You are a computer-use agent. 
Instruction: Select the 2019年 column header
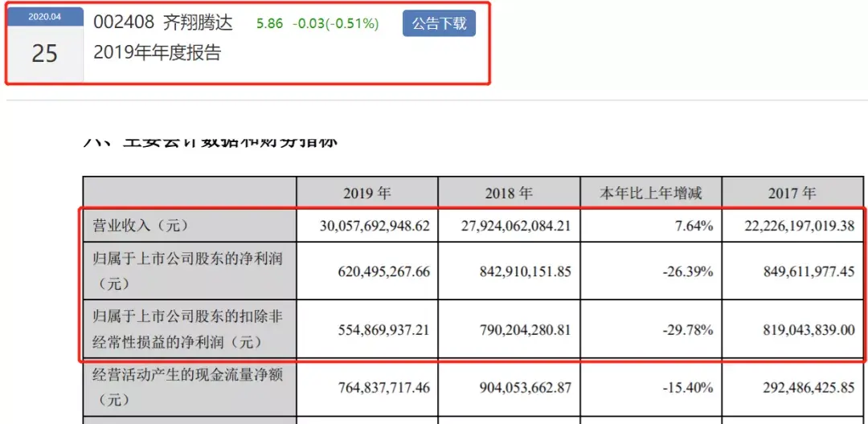366,194
